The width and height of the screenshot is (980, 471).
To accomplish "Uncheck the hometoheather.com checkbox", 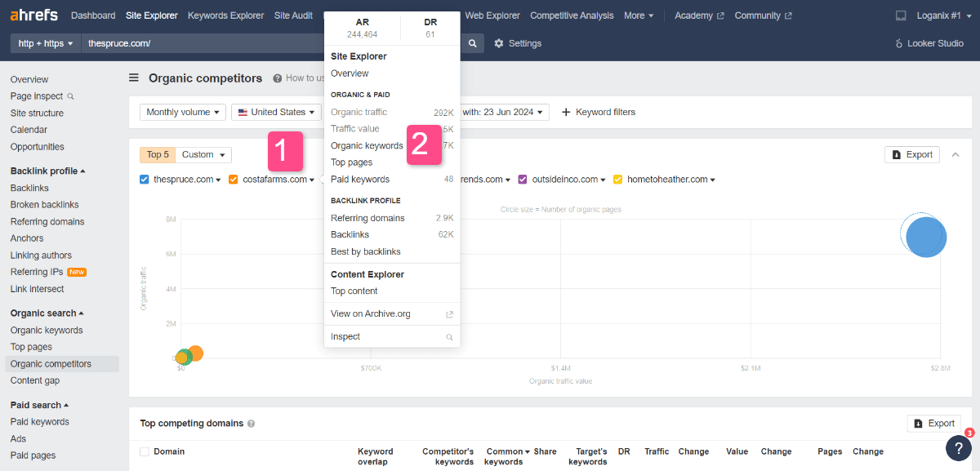I will (618, 180).
